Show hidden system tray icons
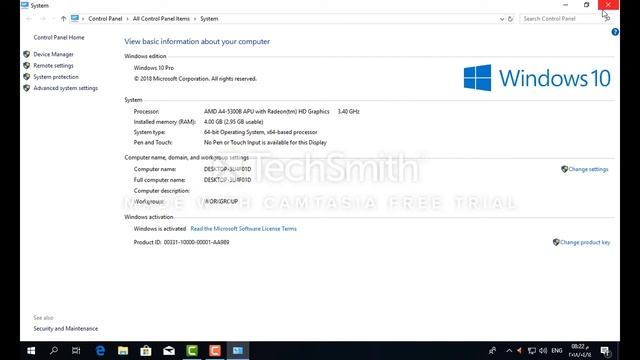Image resolution: width=640 pixels, height=360 pixels. pyautogui.click(x=509, y=351)
